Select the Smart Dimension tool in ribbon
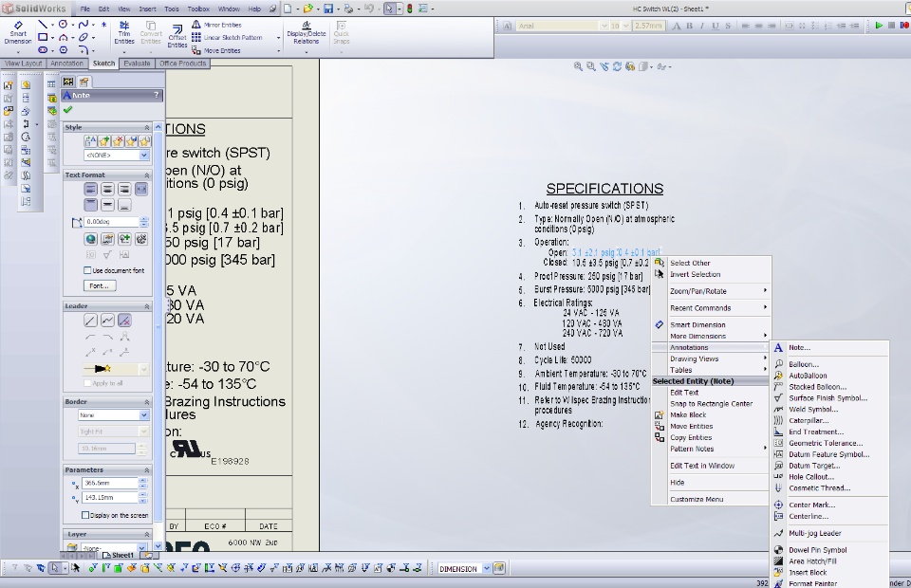911x588 pixels. coord(17,33)
